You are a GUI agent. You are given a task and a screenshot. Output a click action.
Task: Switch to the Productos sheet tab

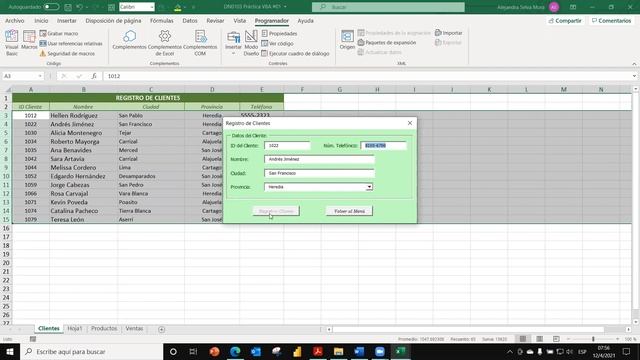[x=104, y=329]
